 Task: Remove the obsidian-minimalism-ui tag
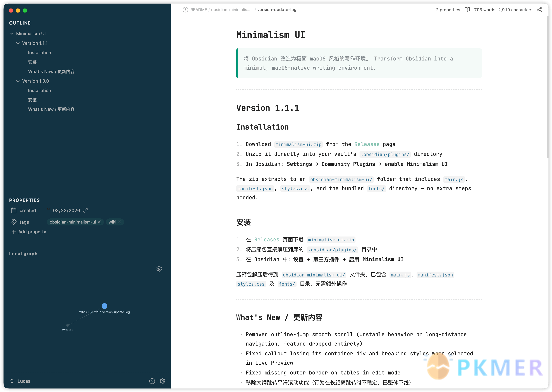click(x=99, y=222)
